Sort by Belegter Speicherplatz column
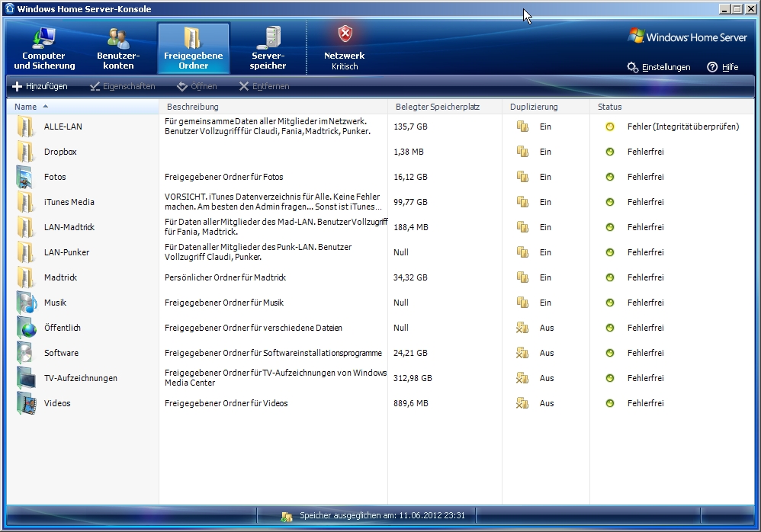 [x=445, y=107]
